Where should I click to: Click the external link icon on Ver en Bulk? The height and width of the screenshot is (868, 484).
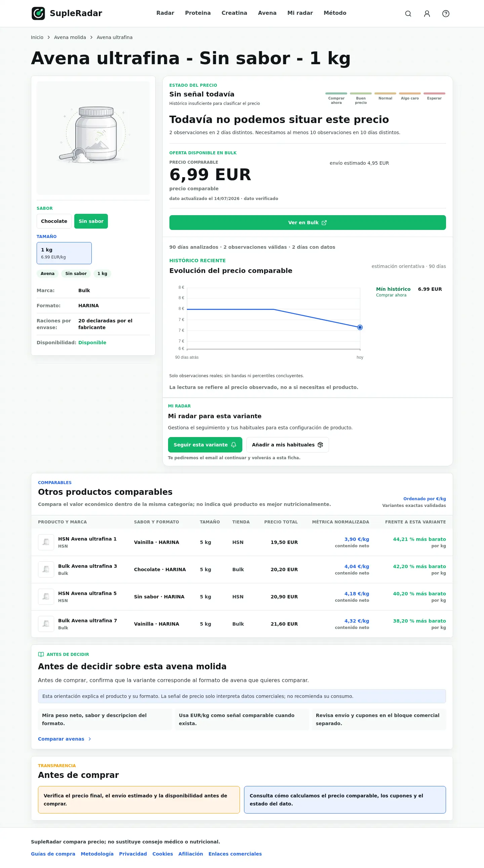click(x=324, y=223)
